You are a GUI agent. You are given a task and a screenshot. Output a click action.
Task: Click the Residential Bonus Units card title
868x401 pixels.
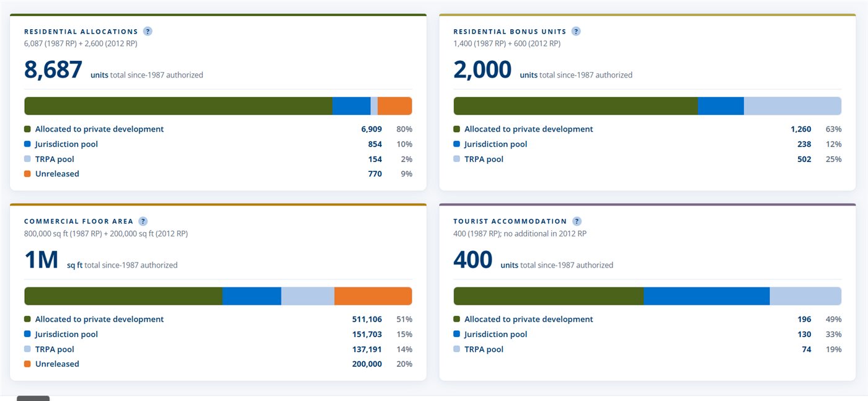pyautogui.click(x=510, y=32)
